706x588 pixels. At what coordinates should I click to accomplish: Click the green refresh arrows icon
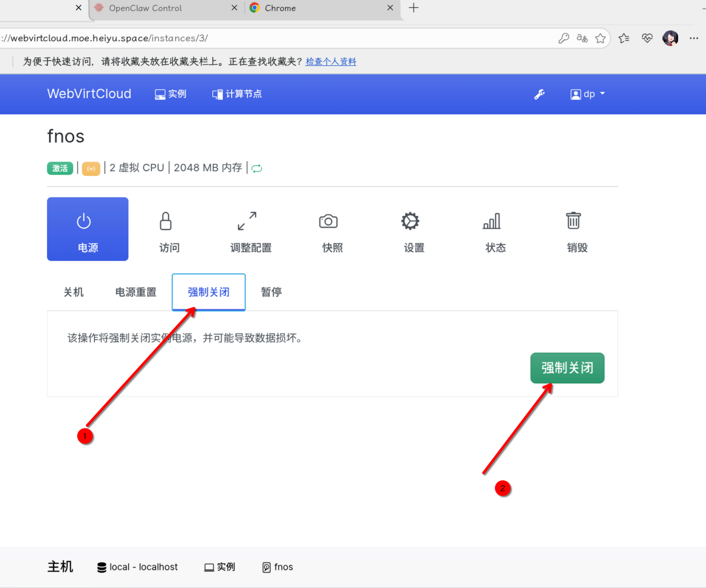tap(257, 168)
